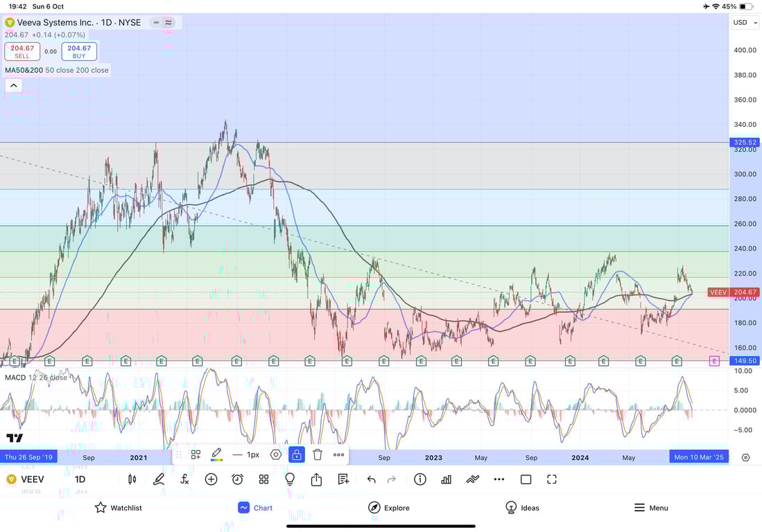Open the indicators fx menu
The height and width of the screenshot is (532, 762).
[x=184, y=479]
